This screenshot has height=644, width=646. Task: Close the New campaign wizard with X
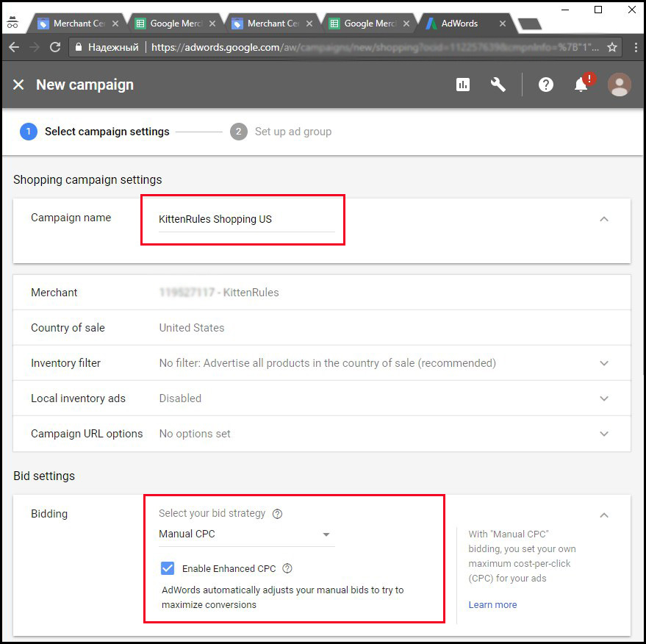[18, 85]
